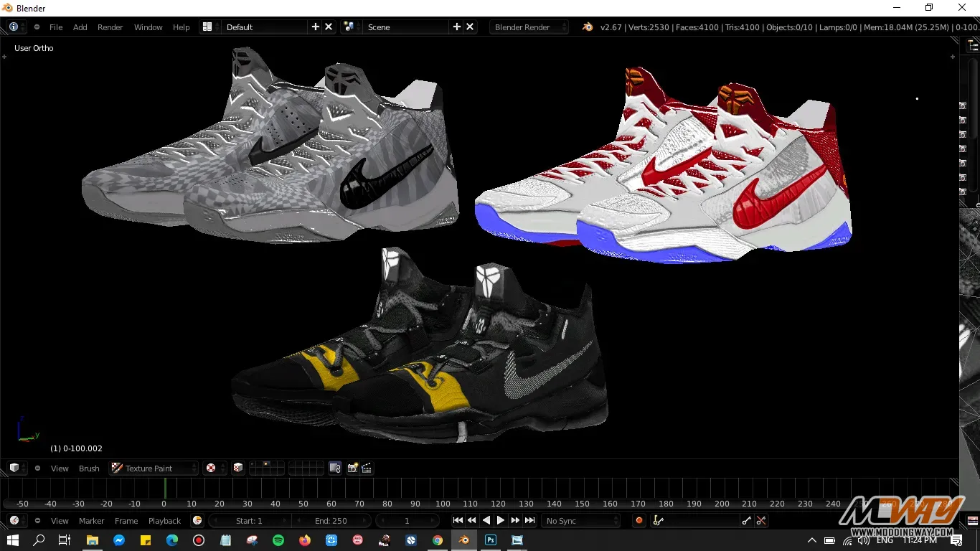The image size is (980, 551).
Task: Toggle face selection masking cube icon
Action: [x=237, y=468]
